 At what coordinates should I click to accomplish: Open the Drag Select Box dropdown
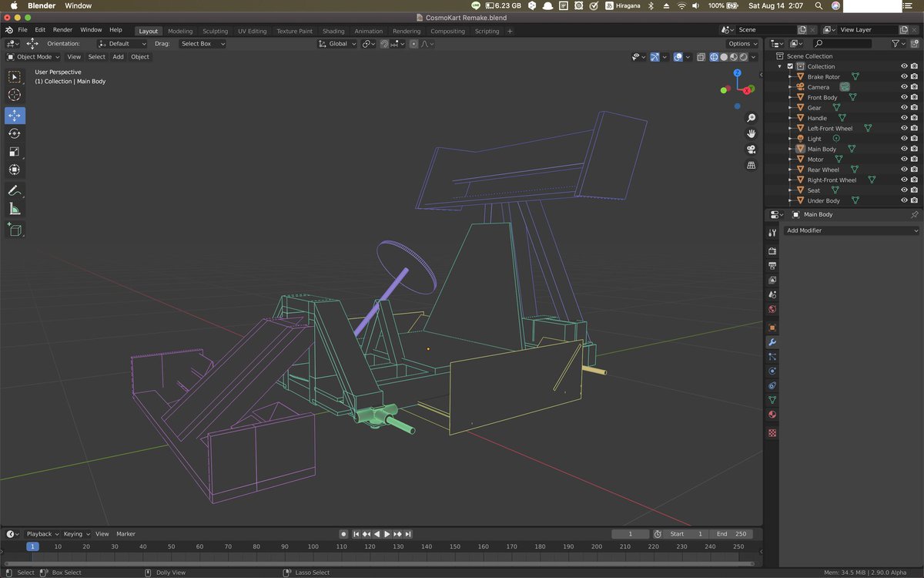click(202, 44)
